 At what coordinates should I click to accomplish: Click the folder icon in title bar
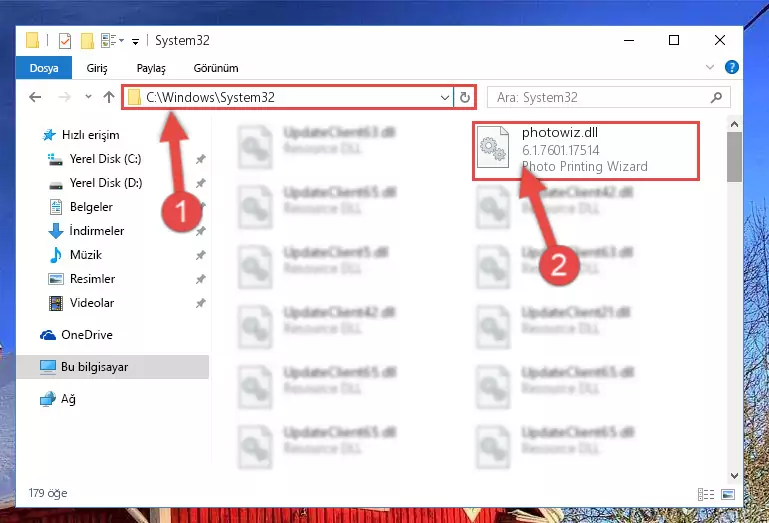point(32,40)
